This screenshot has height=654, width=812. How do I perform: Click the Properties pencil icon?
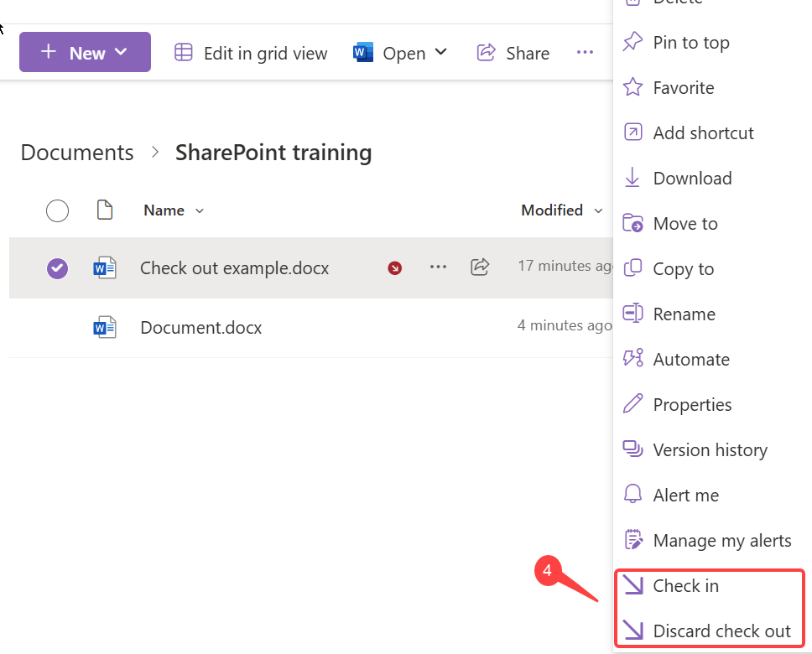[632, 404]
